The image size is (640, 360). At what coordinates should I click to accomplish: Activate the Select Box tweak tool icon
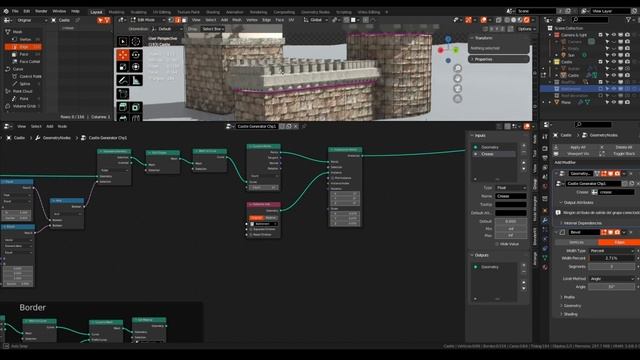click(x=123, y=41)
